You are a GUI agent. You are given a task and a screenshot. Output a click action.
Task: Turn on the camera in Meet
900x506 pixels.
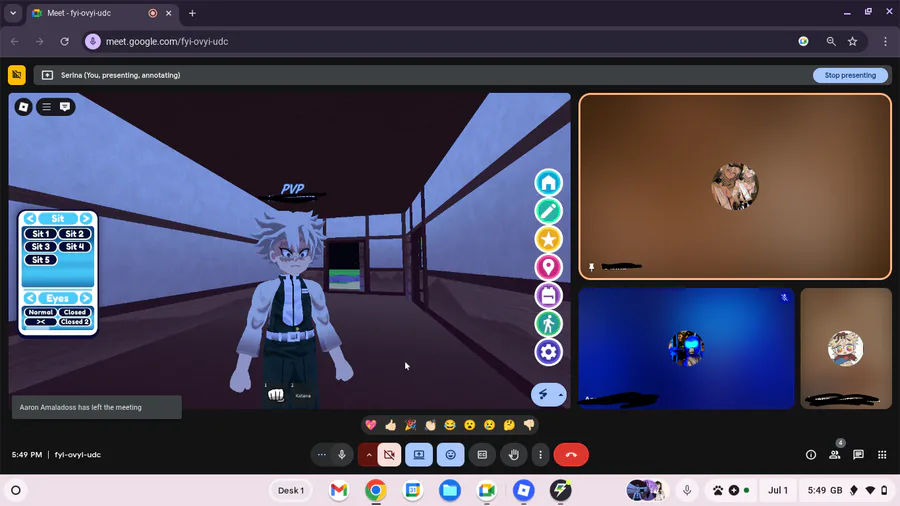389,455
